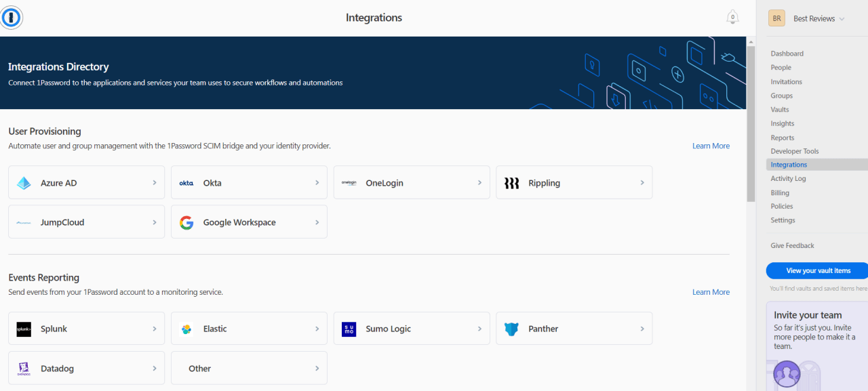
Task: Switch to the Activity Log section
Action: click(x=788, y=178)
